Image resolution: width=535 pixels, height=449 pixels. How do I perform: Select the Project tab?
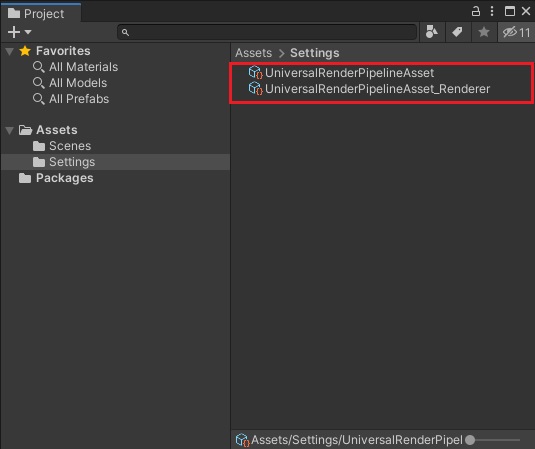[x=41, y=13]
